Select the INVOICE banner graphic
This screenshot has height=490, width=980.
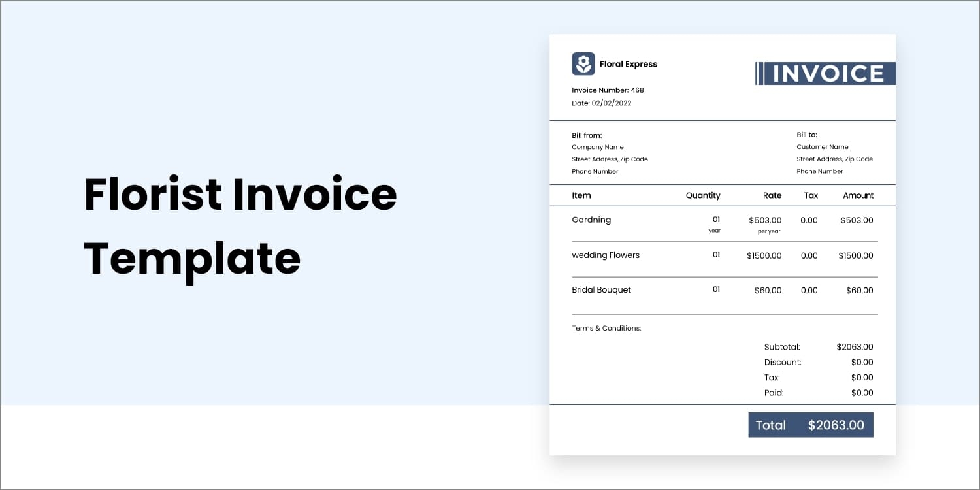pyautogui.click(x=825, y=74)
